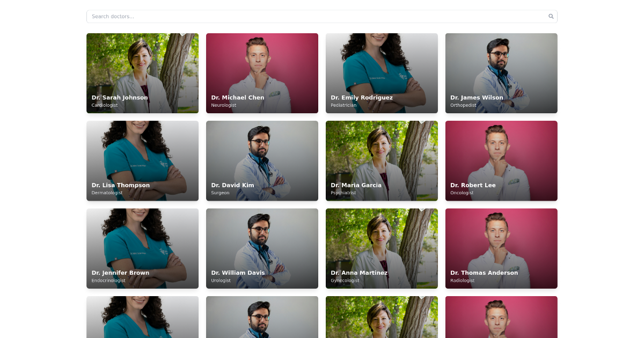The width and height of the screenshot is (644, 338).
Task: Select Dr. William Davis urologist card
Action: [262, 248]
